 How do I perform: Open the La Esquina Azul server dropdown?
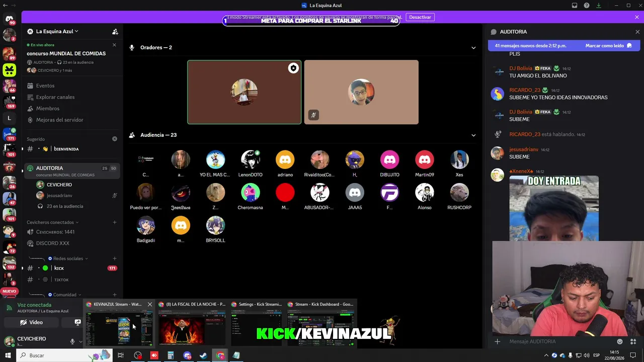[x=57, y=31]
